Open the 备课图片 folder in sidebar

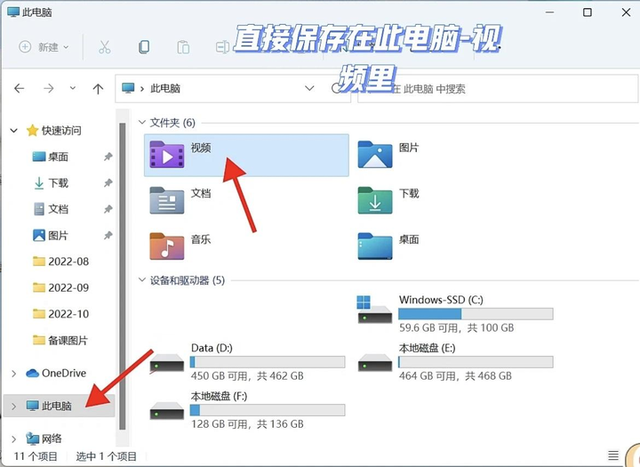[x=60, y=340]
